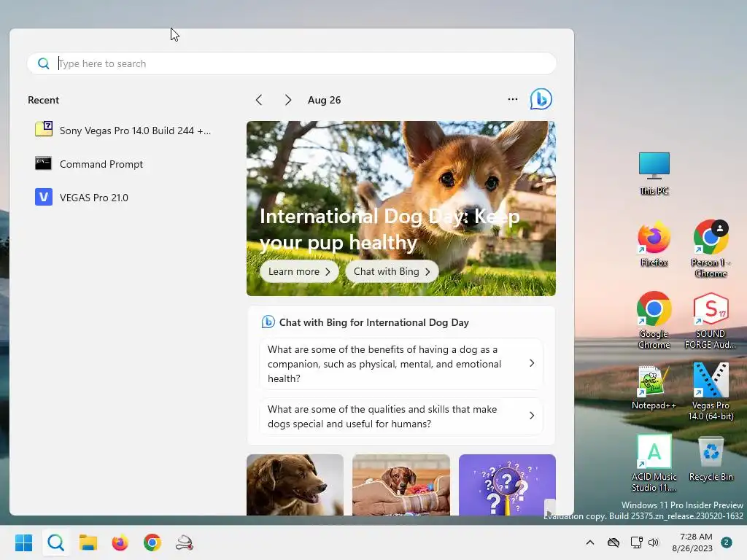This screenshot has width=747, height=560.
Task: Open the hat-shaped app icon on taskbar
Action: pos(185,542)
